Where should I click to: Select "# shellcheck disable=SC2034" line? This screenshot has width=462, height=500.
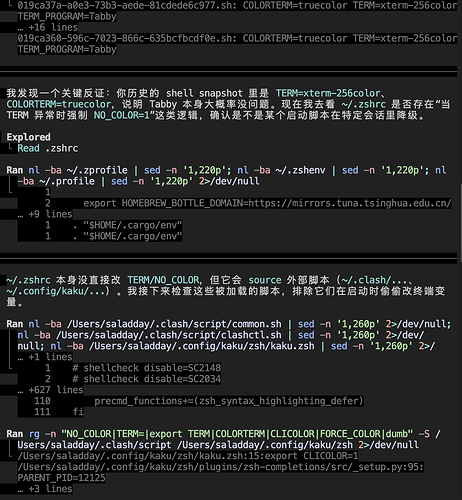coord(147,379)
